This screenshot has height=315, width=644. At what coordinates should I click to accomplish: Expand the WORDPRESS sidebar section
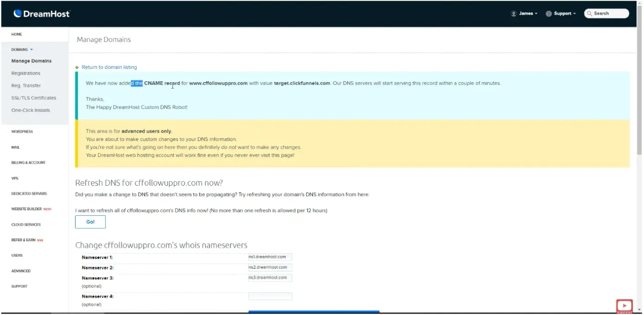22,132
